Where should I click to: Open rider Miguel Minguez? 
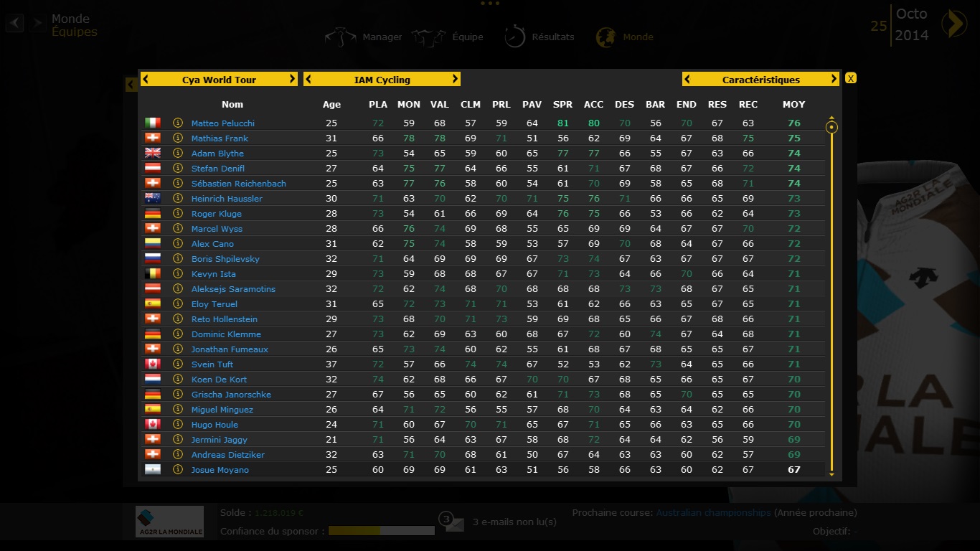coord(222,410)
